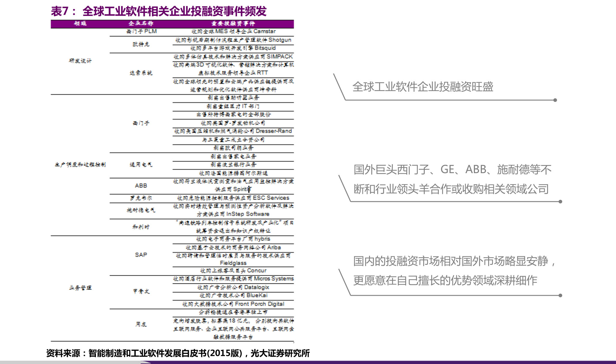Click the 用友 company cell
The image size is (616, 364).
(x=141, y=324)
